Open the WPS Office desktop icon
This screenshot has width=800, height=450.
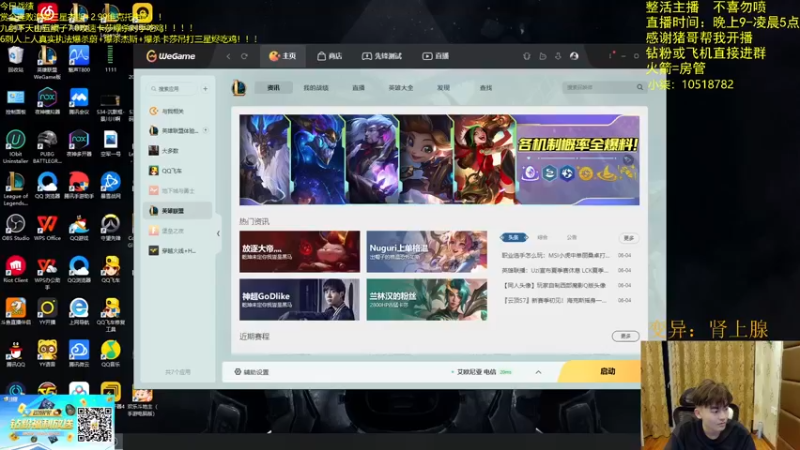pyautogui.click(x=47, y=228)
